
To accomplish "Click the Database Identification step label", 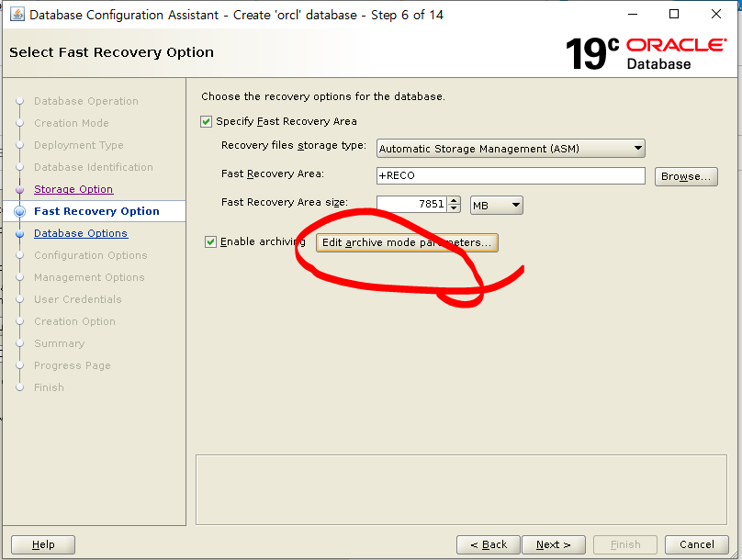I will click(94, 167).
